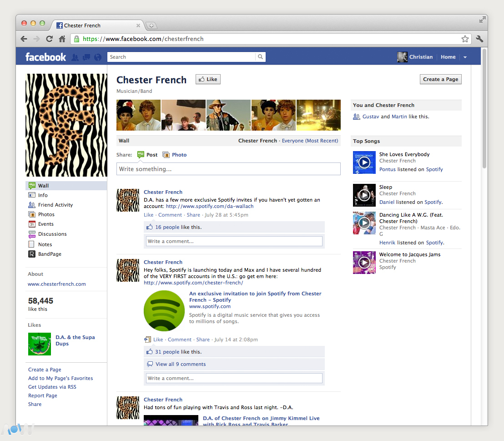Image resolution: width=504 pixels, height=441 pixels.
Task: Open account dropdown arrow beside Home
Action: pos(465,57)
